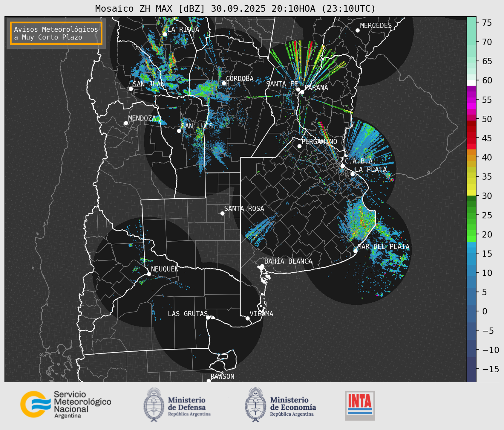Click the SANTA ROSA map label
Viewport: 504px width, 430px height.
pyautogui.click(x=244, y=208)
